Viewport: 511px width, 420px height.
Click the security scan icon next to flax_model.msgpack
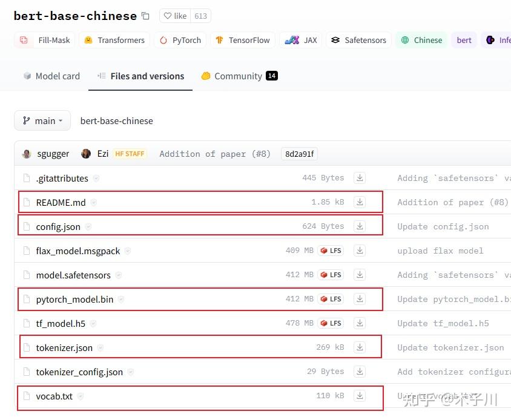pyautogui.click(x=128, y=251)
